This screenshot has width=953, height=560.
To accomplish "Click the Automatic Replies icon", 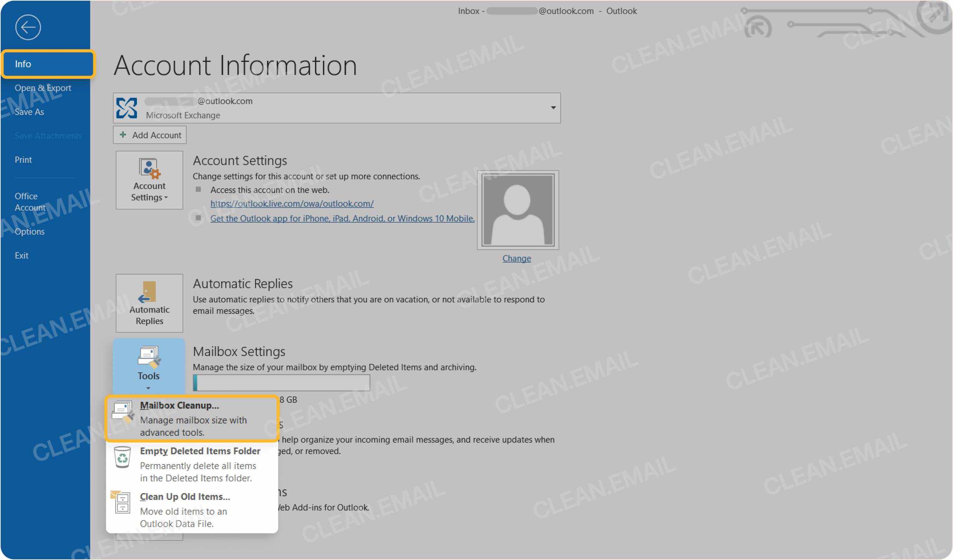I will pos(149,302).
